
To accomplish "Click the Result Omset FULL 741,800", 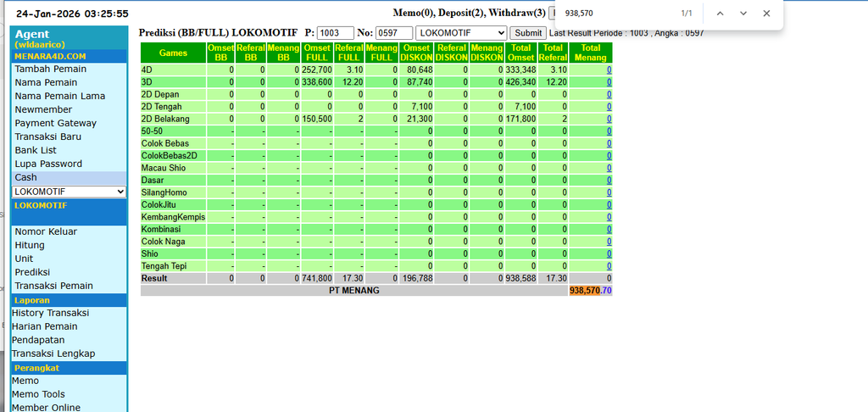I will [x=317, y=278].
